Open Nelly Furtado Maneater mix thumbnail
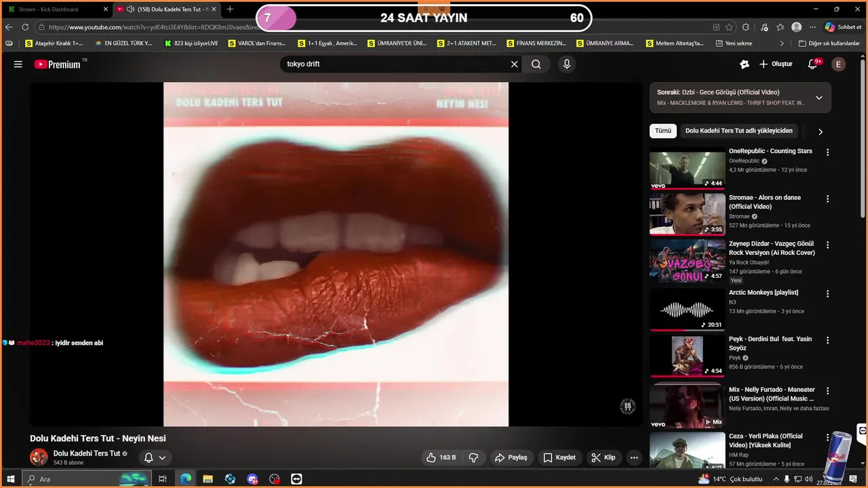 687,405
